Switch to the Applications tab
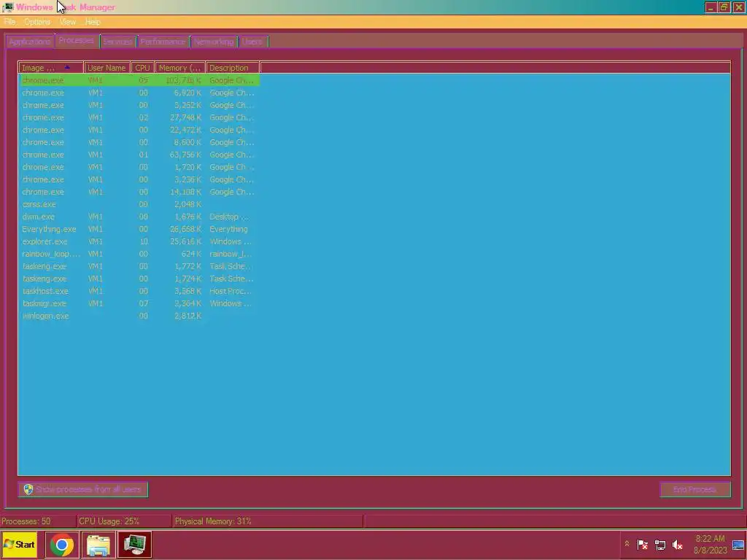Viewport: 747px width, 560px height. pos(29,42)
